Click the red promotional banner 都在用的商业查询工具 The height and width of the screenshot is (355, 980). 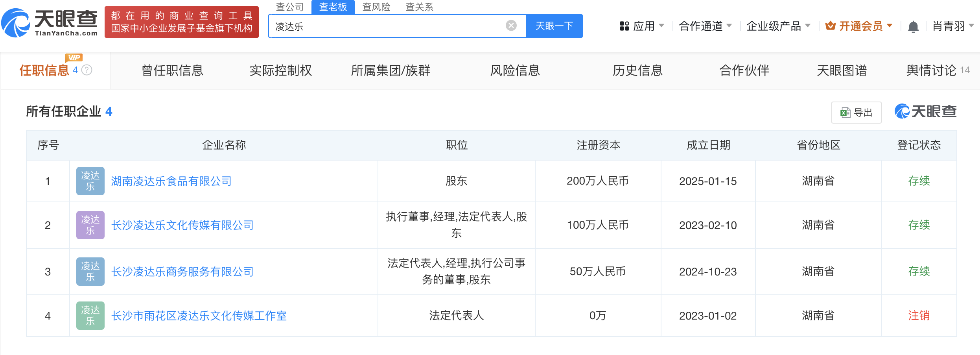tap(182, 22)
